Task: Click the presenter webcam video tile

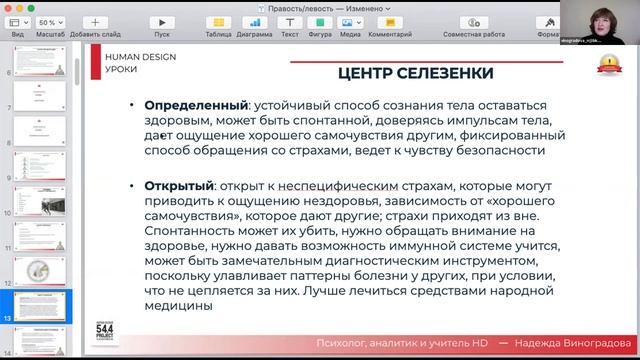Action: tap(600, 22)
